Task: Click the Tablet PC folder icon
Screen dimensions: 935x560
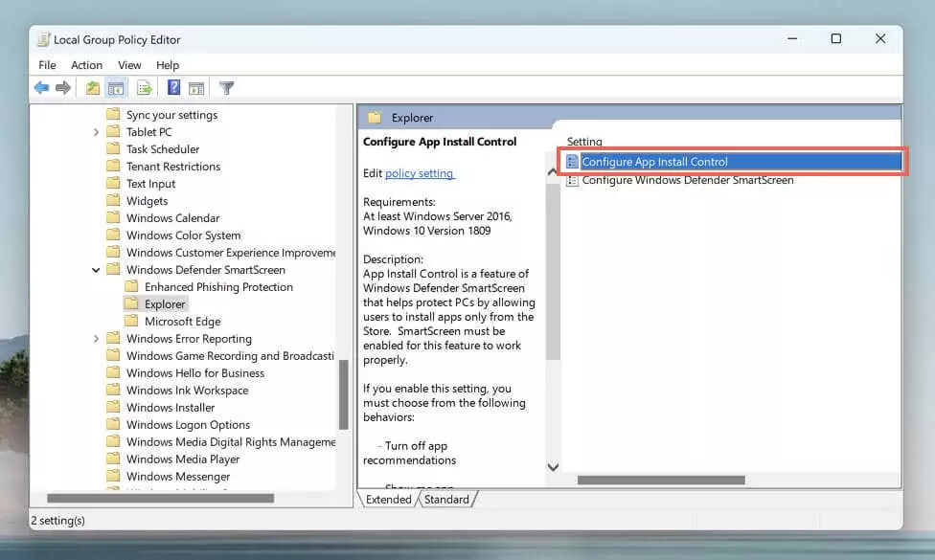Action: point(113,131)
